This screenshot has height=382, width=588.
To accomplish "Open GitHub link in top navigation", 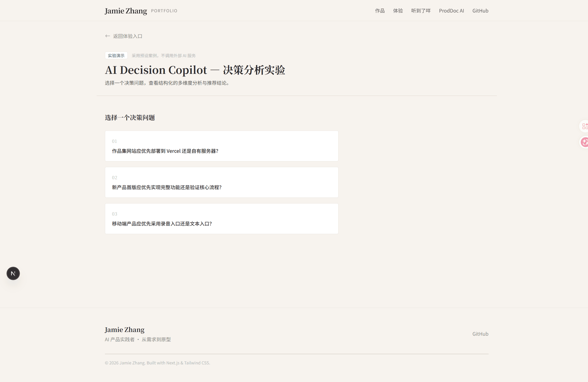I will (480, 11).
